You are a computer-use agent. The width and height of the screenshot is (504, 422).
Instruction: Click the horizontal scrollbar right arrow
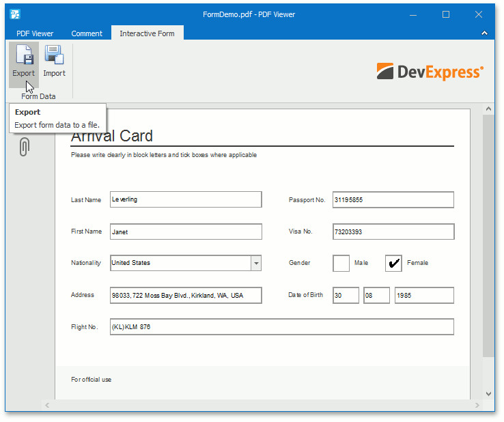coord(477,406)
